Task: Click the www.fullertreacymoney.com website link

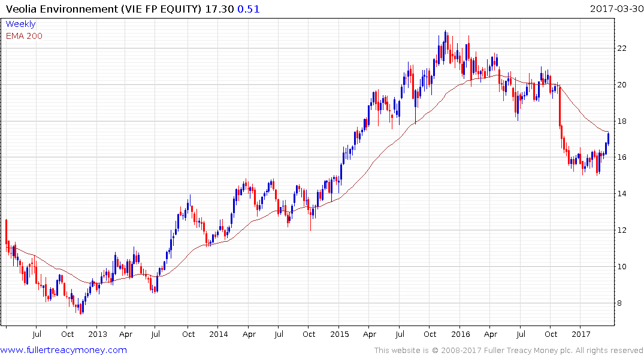Action: point(64,350)
